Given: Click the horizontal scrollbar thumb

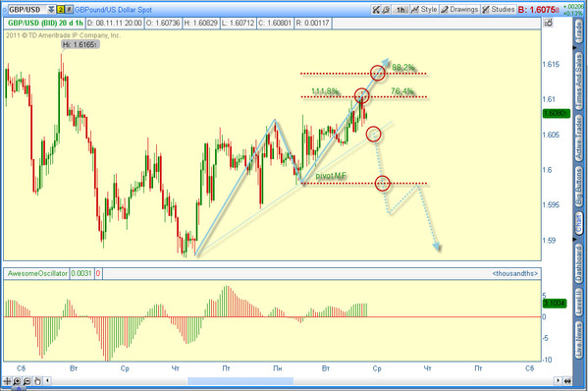Looking at the screenshot, I should point(240,381).
